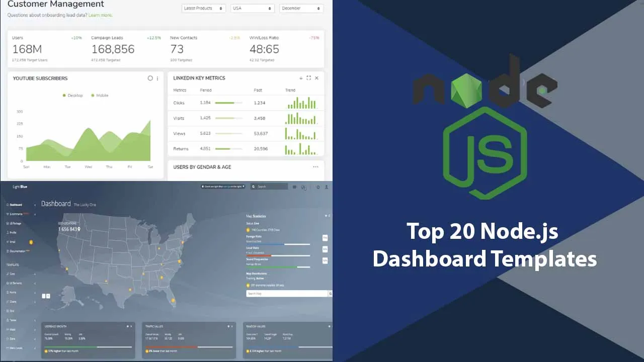Click the Documentation sidebar icon
The image size is (644, 362).
point(8,251)
